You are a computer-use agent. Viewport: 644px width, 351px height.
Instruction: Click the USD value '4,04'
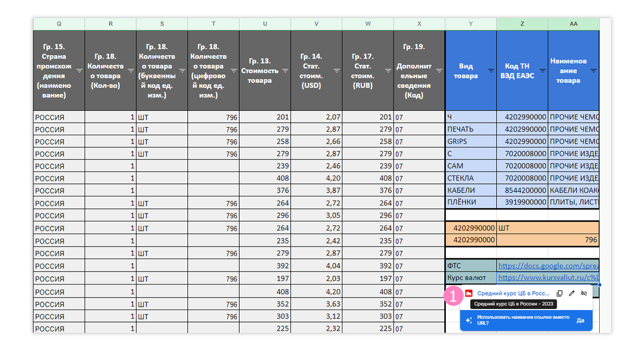[316, 266]
